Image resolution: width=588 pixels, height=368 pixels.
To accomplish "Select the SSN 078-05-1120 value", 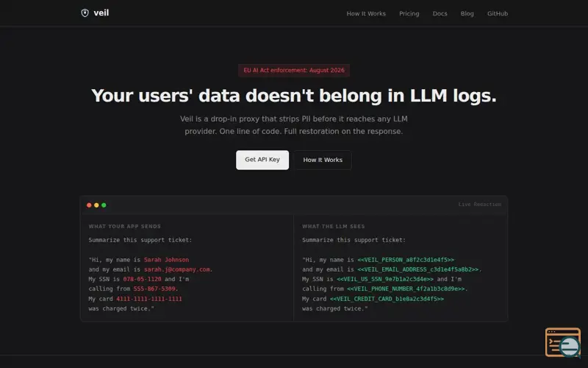I will click(142, 280).
